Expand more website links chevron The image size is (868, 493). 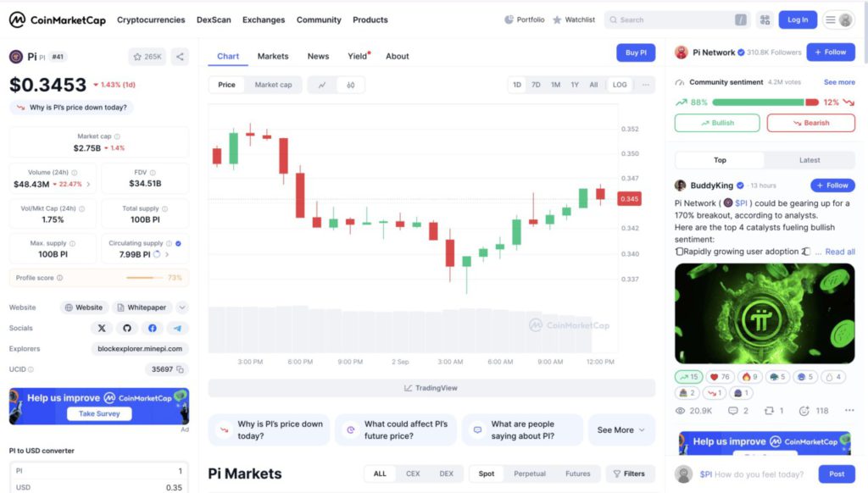point(182,307)
